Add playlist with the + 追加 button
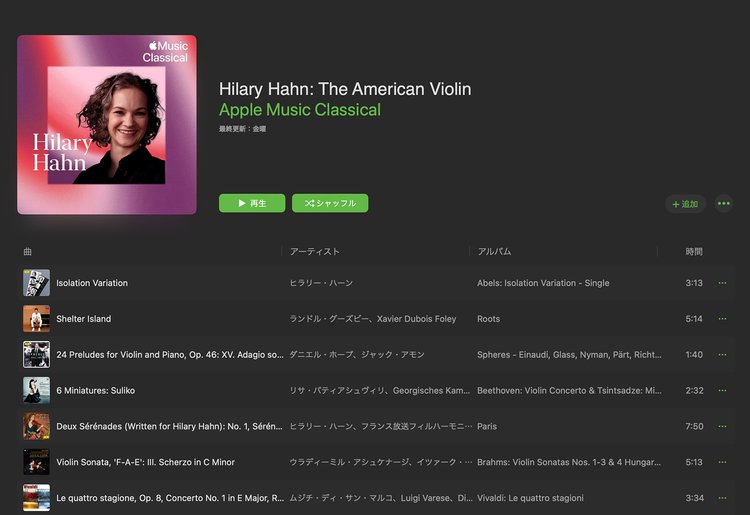 (685, 204)
